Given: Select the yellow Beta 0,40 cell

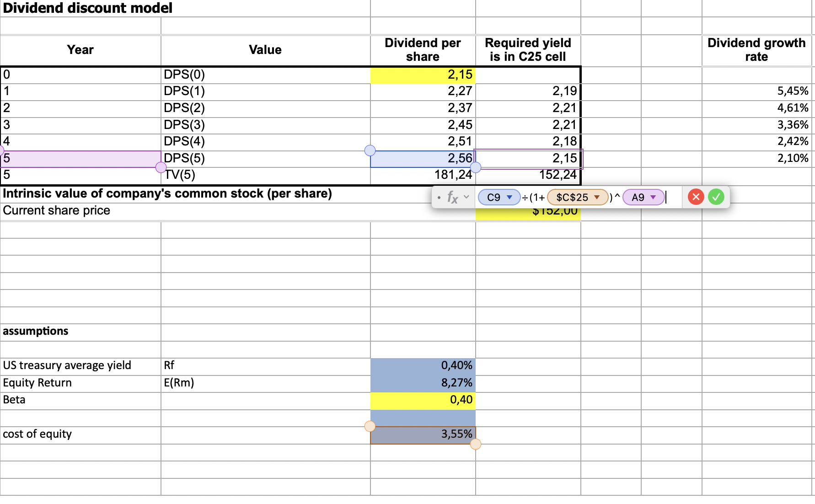Looking at the screenshot, I should tap(423, 400).
